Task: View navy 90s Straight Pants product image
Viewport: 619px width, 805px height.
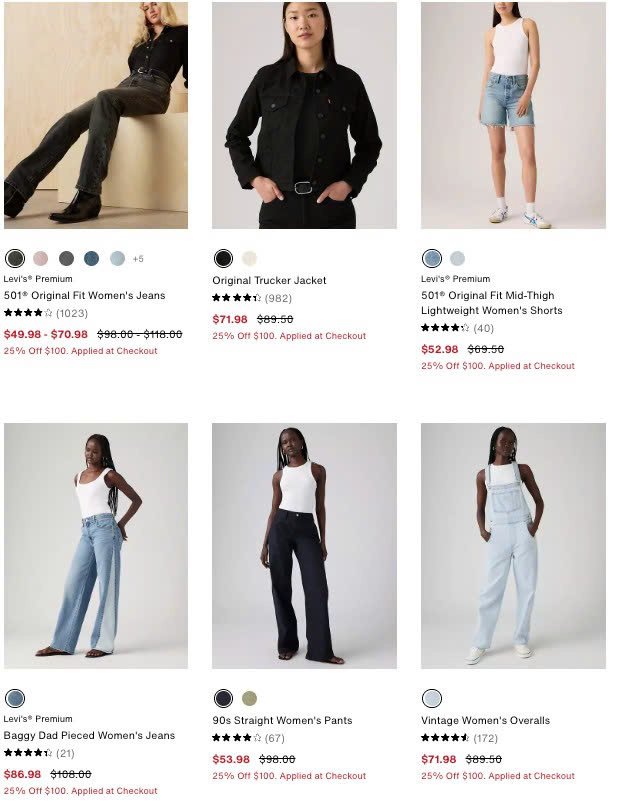Action: click(x=304, y=546)
